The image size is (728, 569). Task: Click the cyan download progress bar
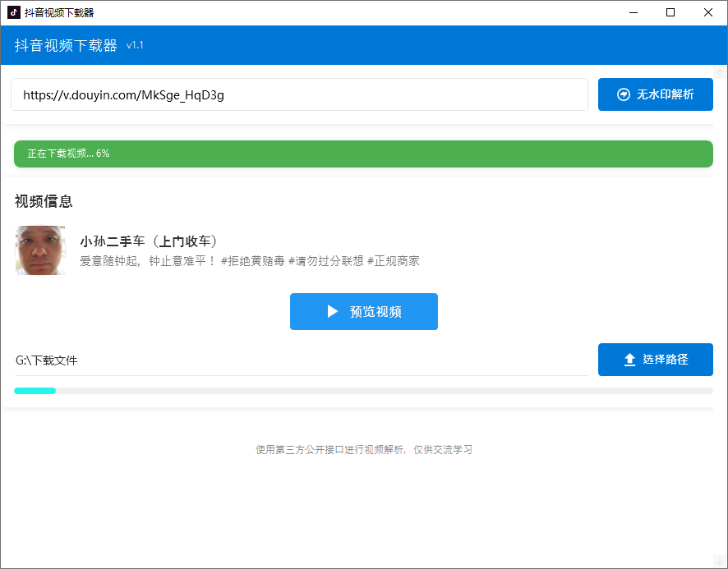tap(363, 391)
